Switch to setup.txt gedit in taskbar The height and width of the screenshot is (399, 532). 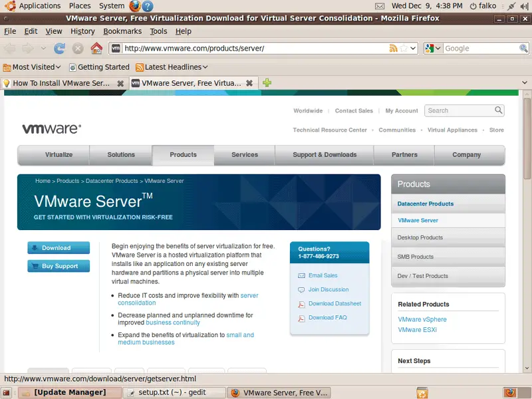tap(175, 392)
